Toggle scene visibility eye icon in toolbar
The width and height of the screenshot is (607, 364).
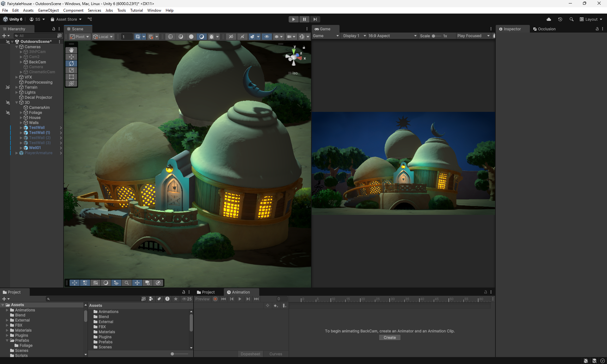(267, 37)
